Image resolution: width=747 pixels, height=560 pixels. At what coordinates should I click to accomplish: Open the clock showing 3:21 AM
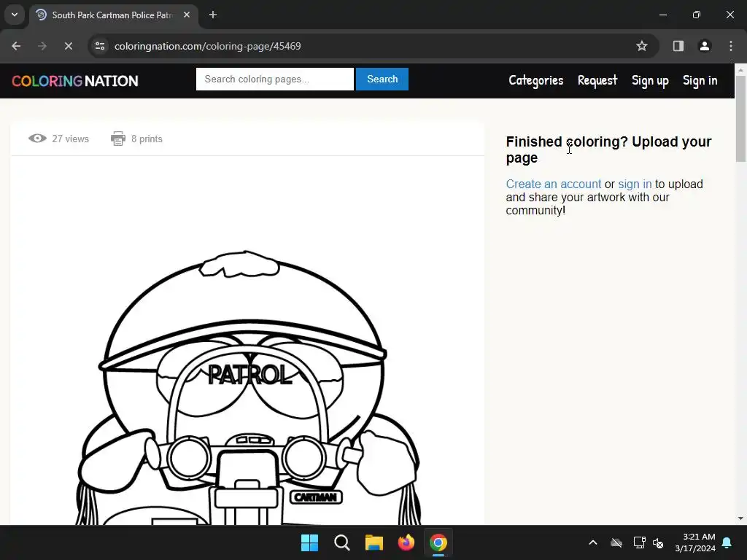tap(695, 542)
